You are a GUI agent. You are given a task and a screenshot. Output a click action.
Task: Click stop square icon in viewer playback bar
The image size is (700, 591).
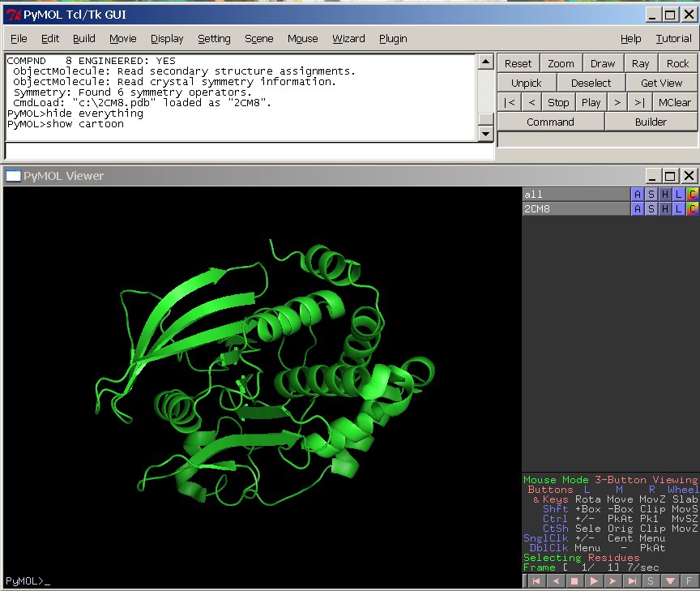(574, 581)
